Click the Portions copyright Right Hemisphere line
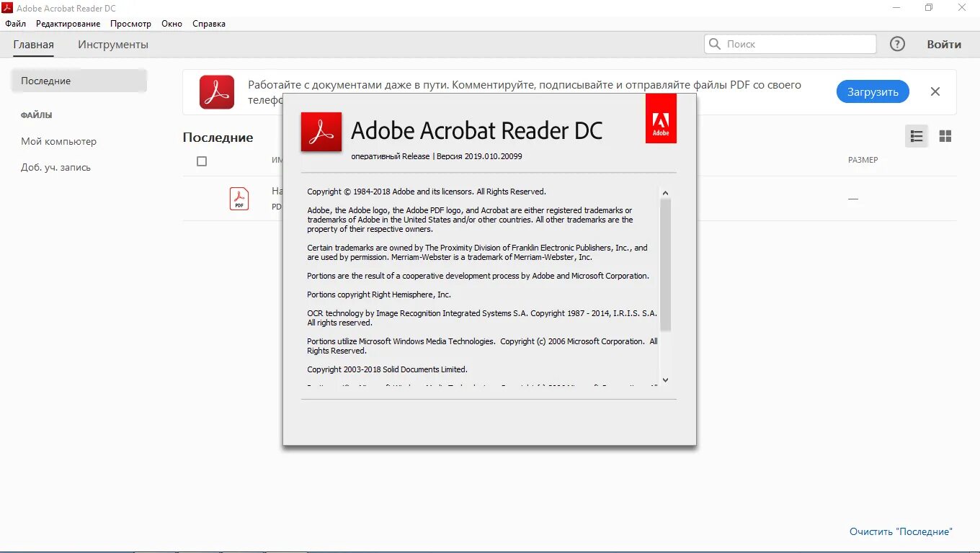Image resolution: width=980 pixels, height=553 pixels. (379, 295)
